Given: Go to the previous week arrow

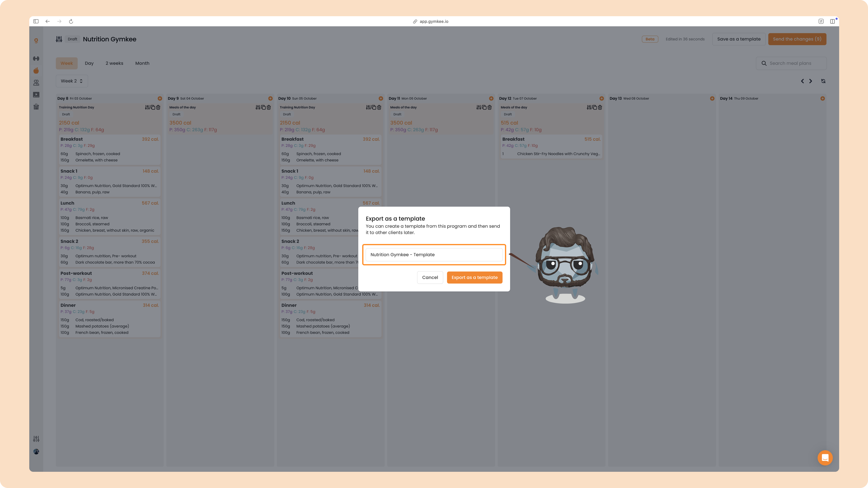Looking at the screenshot, I should (802, 81).
